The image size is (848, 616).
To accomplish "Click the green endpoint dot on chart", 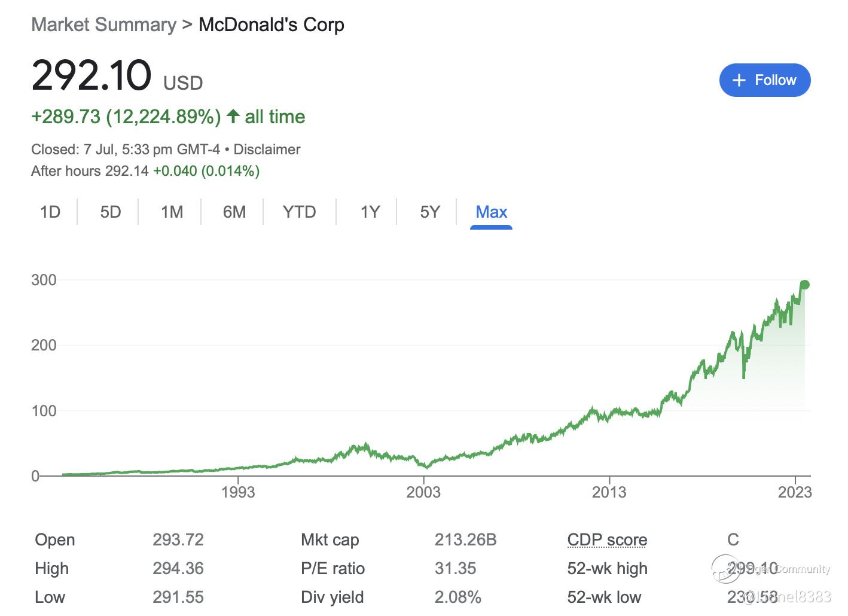I will 804,285.
